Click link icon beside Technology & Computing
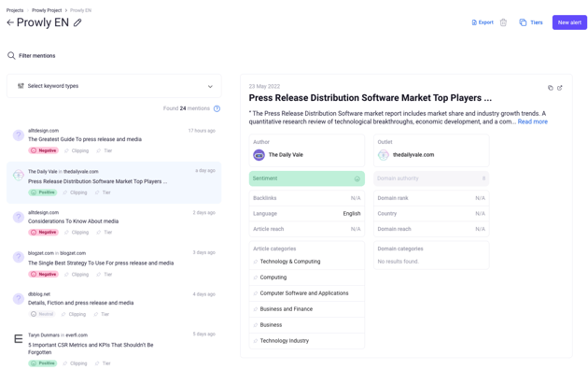The image size is (588, 370). [x=256, y=262]
